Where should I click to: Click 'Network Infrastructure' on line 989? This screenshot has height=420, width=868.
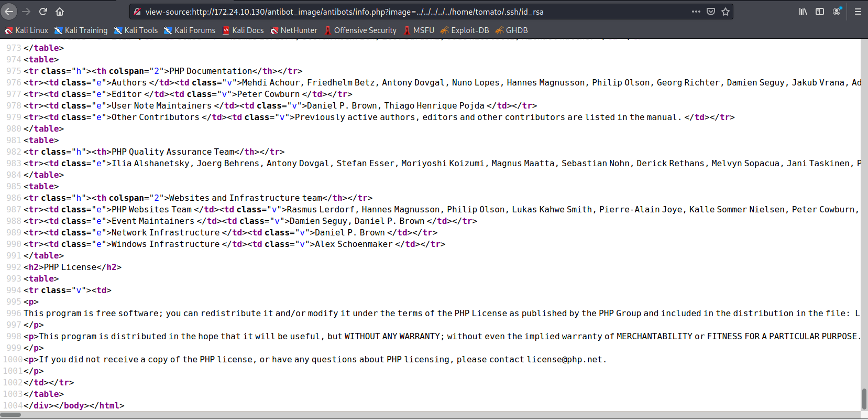[166, 232]
